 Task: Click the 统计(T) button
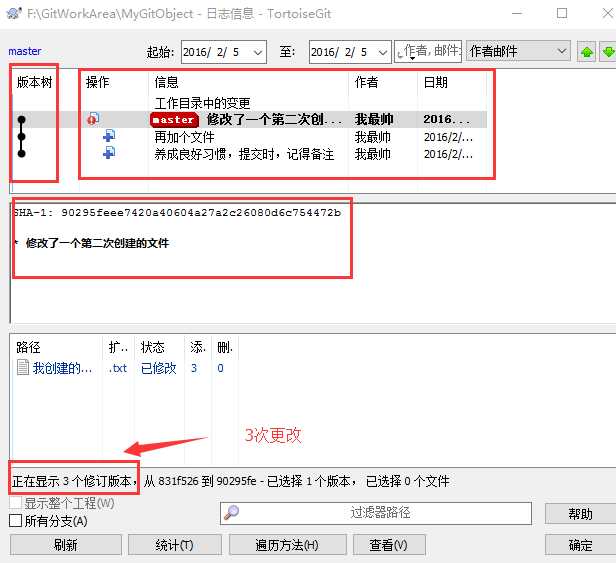(x=174, y=545)
